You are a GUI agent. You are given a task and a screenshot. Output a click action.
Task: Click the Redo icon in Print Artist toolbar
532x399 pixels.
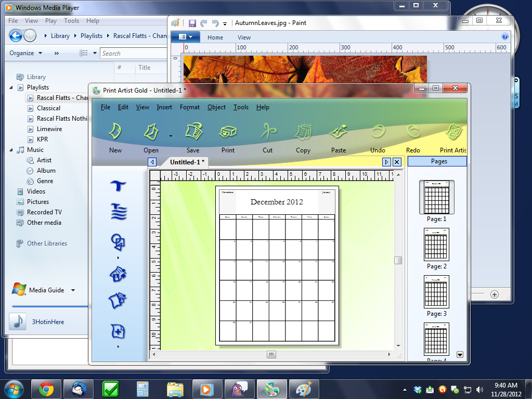click(413, 131)
